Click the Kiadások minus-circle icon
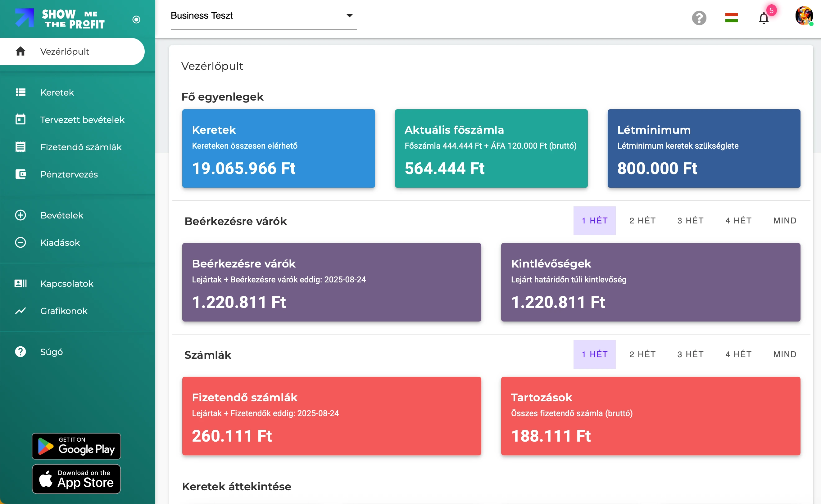The width and height of the screenshot is (821, 504). (20, 242)
